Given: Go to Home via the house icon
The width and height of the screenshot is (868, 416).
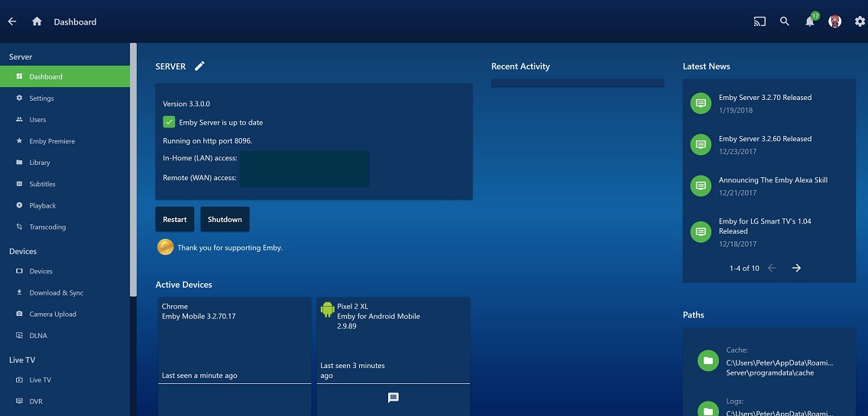Looking at the screenshot, I should 37,22.
